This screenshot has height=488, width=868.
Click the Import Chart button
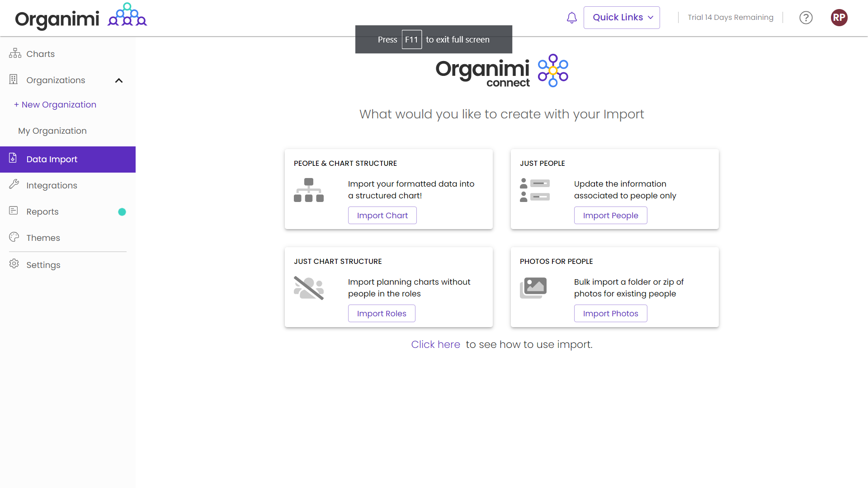382,216
